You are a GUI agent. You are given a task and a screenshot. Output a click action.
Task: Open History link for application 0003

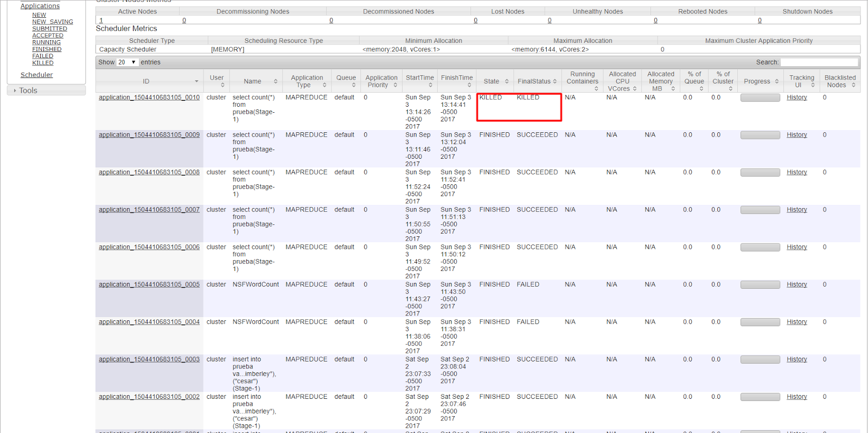coord(797,359)
